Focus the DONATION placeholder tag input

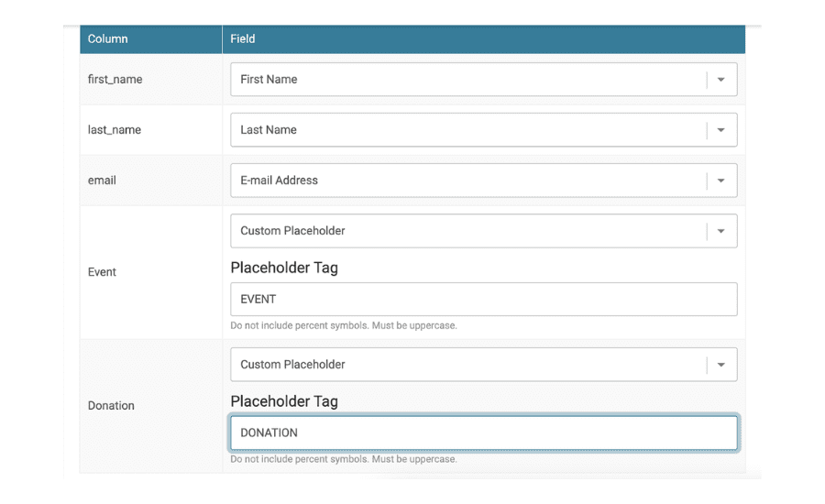(483, 433)
